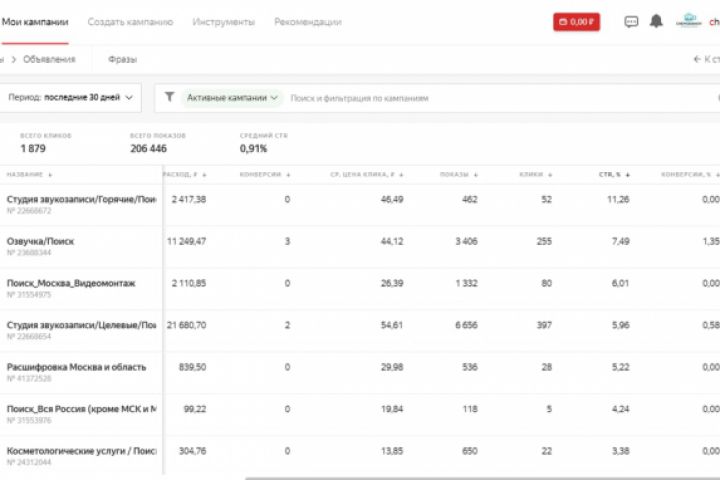The height and width of the screenshot is (480, 720).
Task: Click impressions cell 6 656
Action: pos(467,325)
